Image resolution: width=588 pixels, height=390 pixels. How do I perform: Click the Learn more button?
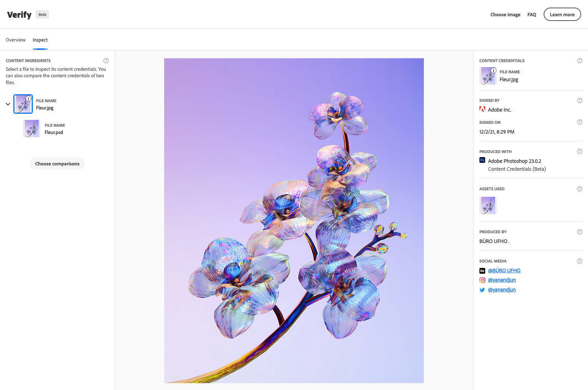click(562, 14)
